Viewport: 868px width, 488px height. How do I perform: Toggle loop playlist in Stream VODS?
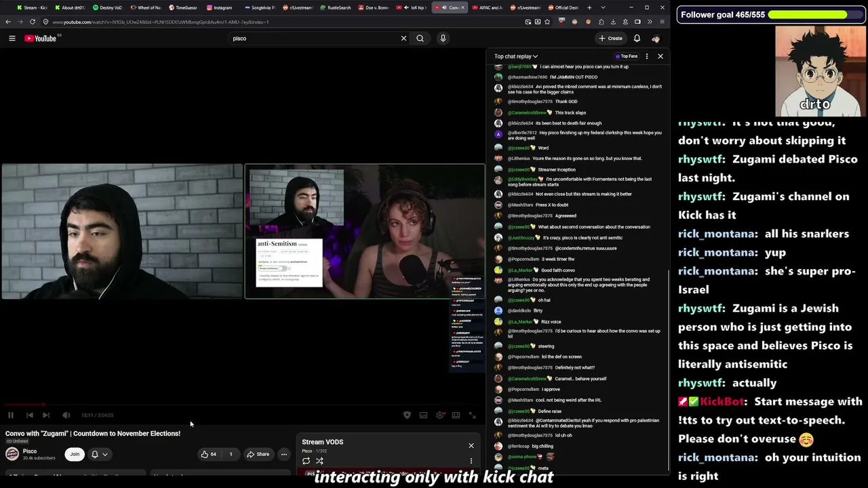coord(306,461)
